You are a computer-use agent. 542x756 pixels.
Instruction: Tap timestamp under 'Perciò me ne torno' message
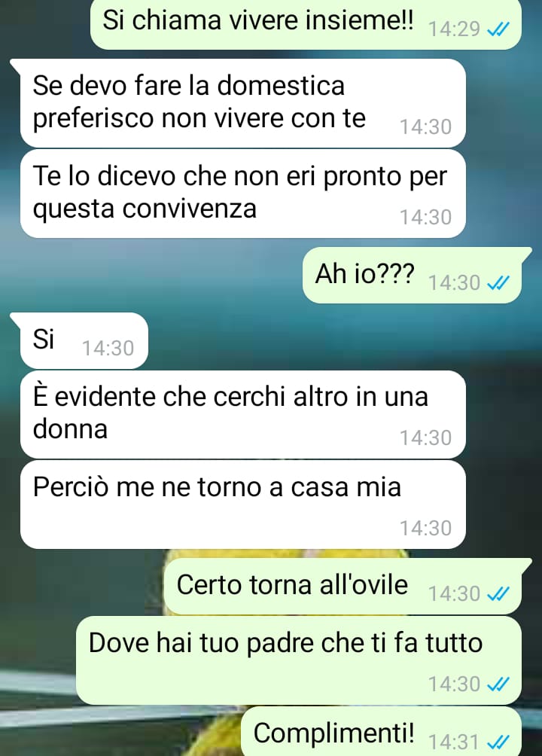point(425,528)
